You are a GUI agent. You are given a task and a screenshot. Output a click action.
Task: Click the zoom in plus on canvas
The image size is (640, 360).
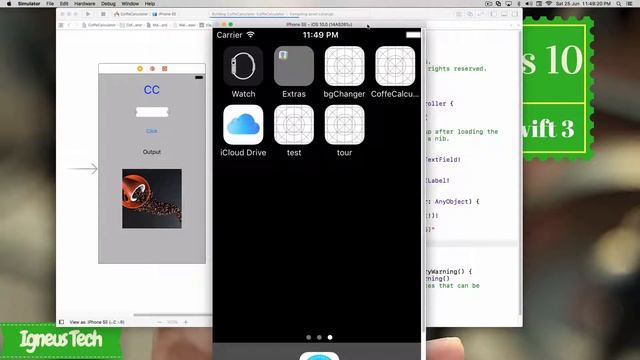(186, 322)
